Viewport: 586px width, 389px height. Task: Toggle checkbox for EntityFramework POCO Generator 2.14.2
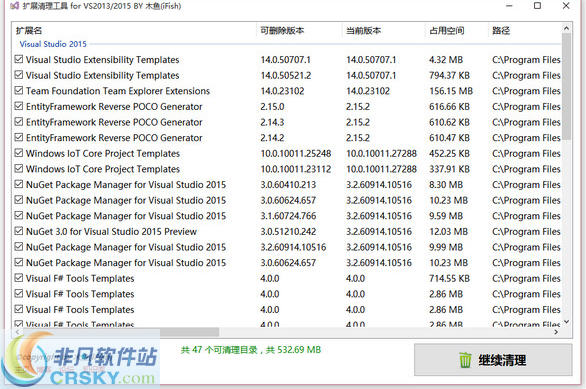click(19, 138)
